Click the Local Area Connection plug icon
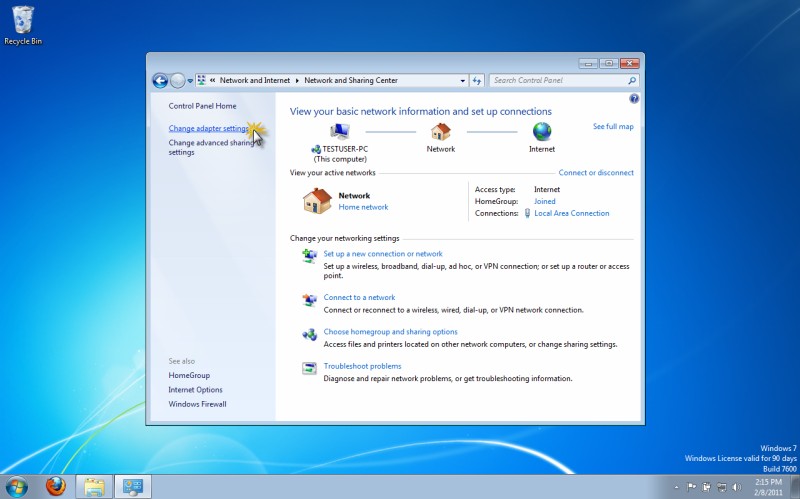This screenshot has height=499, width=800. (527, 214)
